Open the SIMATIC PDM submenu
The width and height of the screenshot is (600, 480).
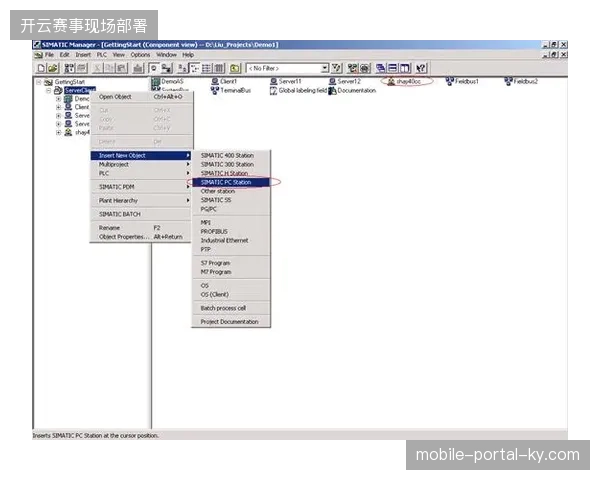pos(140,187)
